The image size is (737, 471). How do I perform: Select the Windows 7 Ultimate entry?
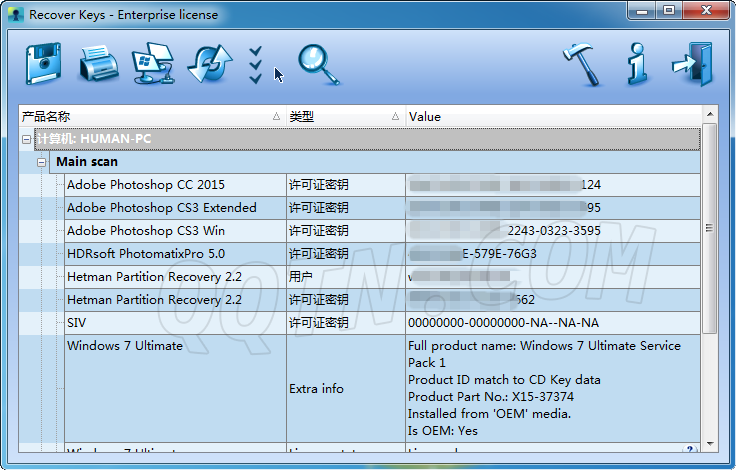(125, 346)
